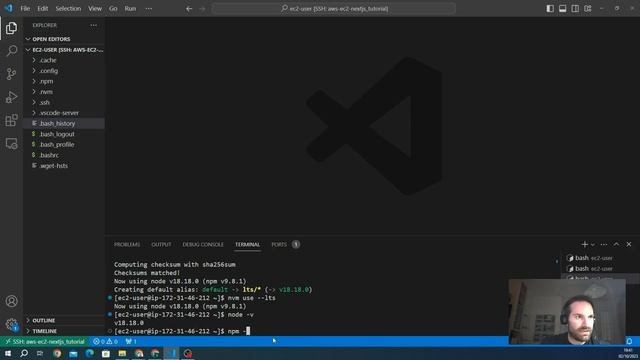Expand the Outline section

point(64,320)
